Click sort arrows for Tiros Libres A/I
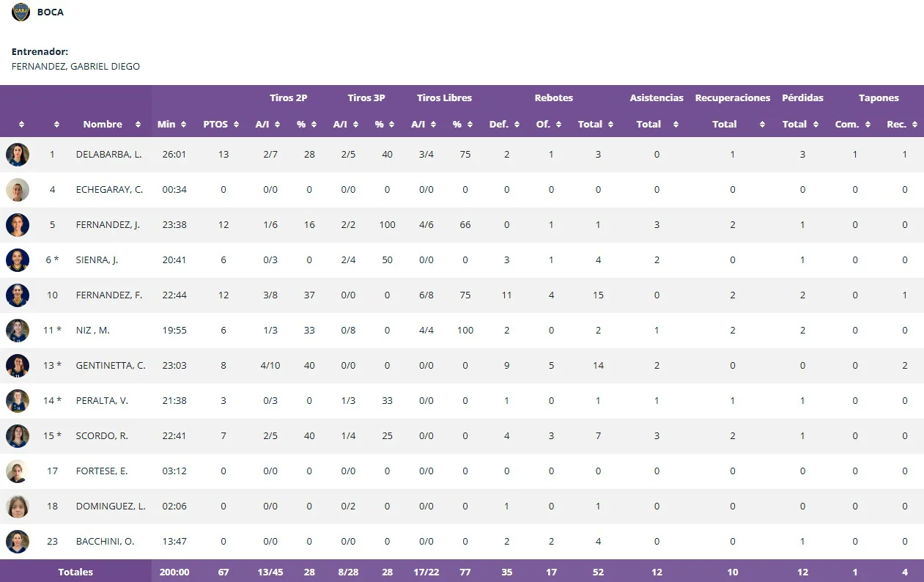Screen dimensions: 924x582 433,125
